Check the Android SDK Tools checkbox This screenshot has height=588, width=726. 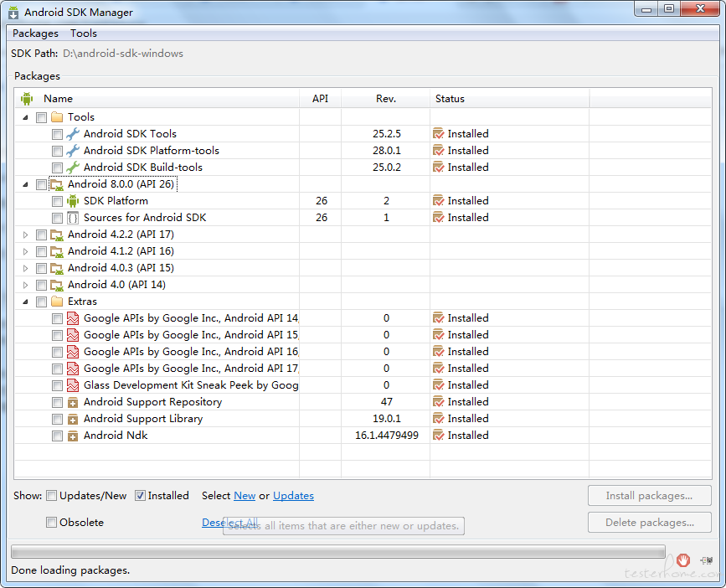[57, 134]
